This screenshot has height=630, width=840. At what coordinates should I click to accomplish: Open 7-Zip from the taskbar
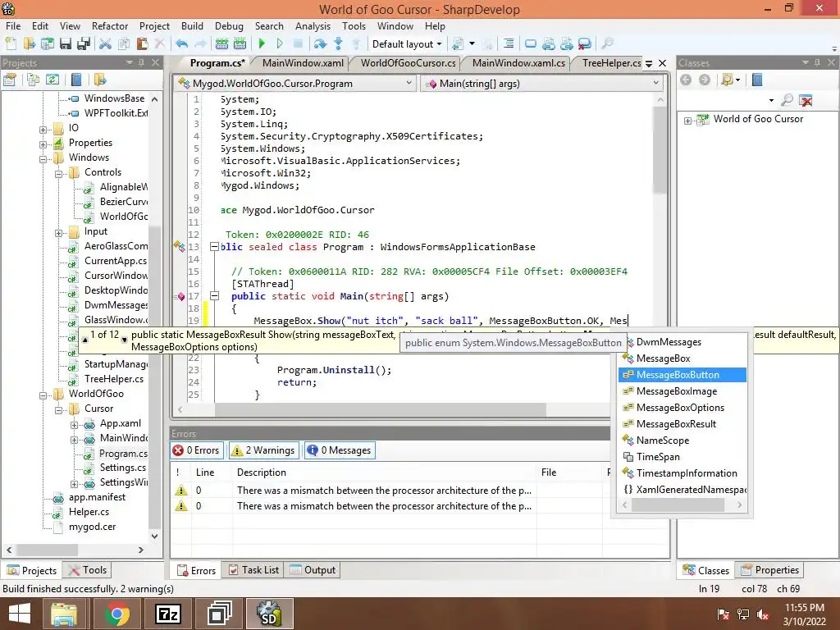tap(167, 614)
